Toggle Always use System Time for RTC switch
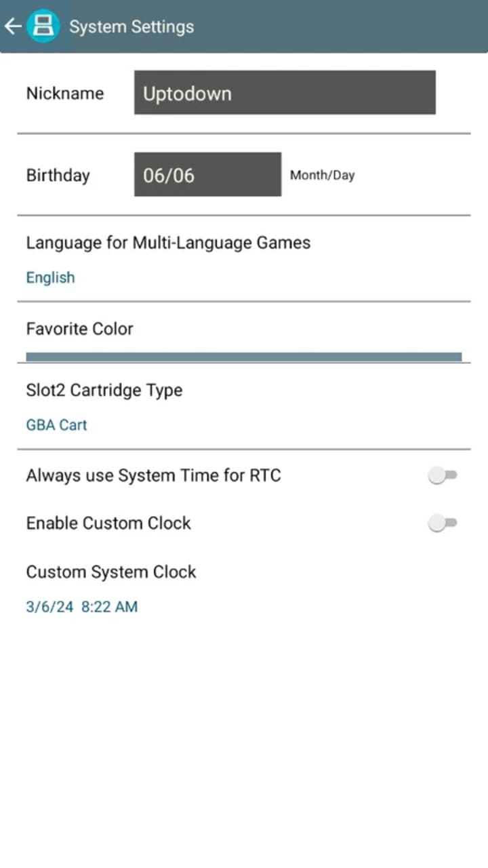Screen dimensions: 488x868 pyautogui.click(x=443, y=476)
